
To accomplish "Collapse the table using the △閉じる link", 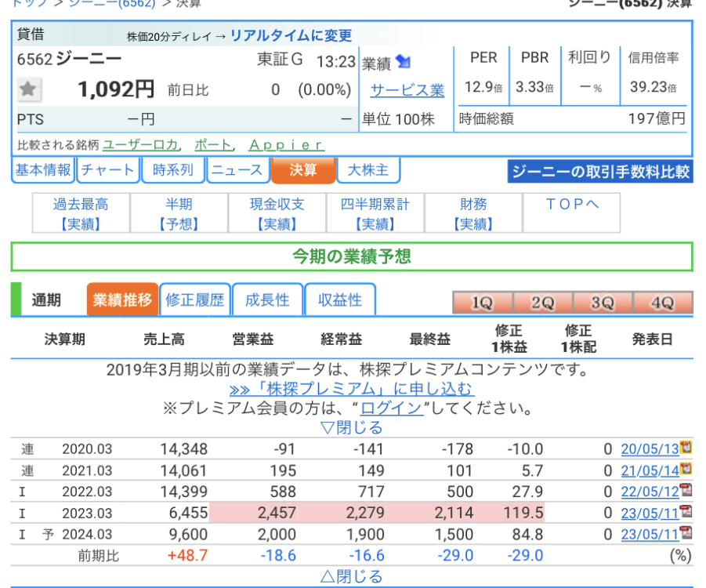I will 352,576.
